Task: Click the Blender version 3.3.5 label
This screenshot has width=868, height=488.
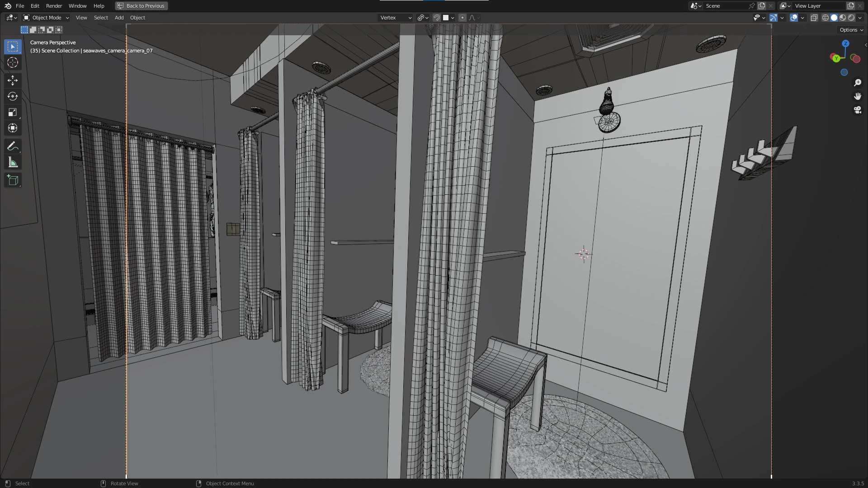Action: pos(858,483)
